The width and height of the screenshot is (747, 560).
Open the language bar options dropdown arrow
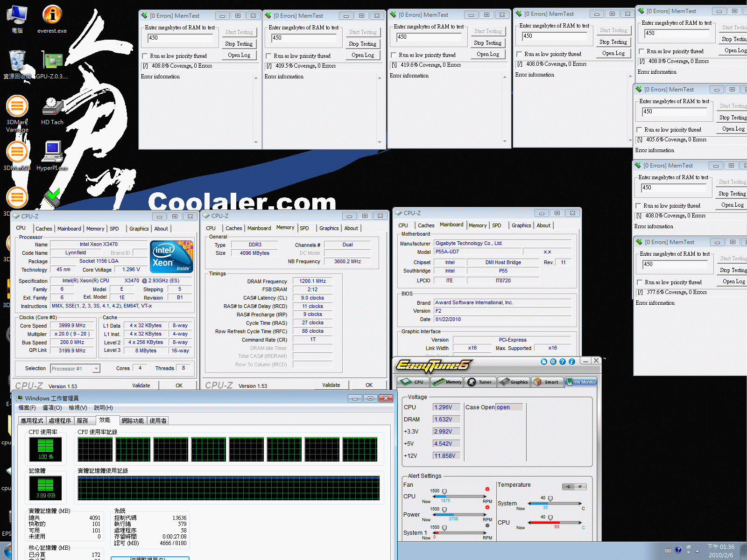688,553
